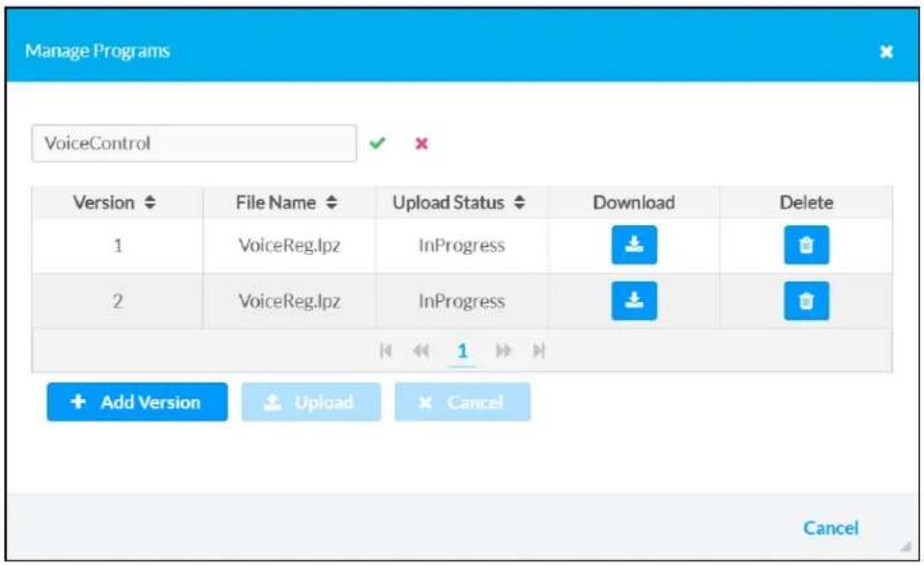
Task: Select version number 1 cell
Action: (x=118, y=245)
